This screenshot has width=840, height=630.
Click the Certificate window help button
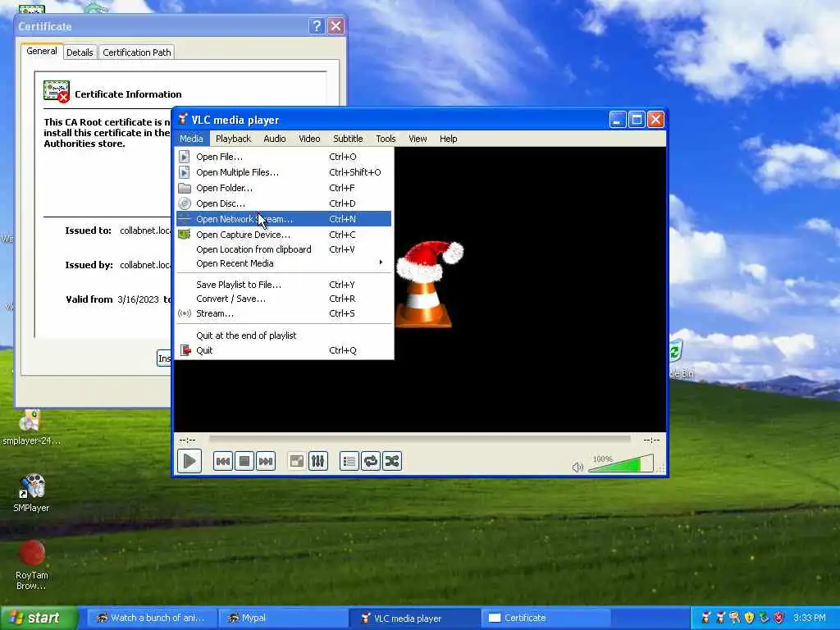tap(317, 25)
